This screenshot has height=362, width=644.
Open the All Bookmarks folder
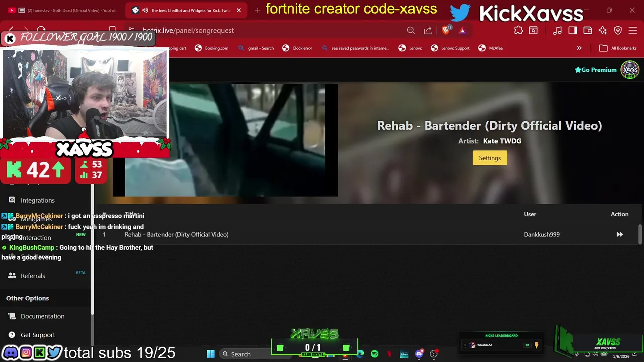(617, 48)
